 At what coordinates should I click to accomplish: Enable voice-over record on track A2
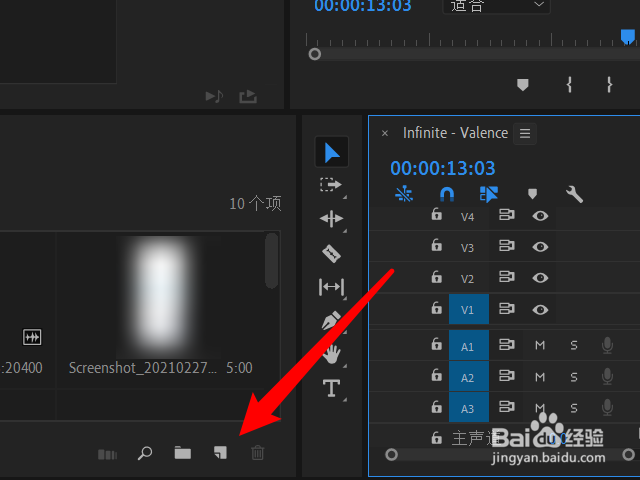607,376
